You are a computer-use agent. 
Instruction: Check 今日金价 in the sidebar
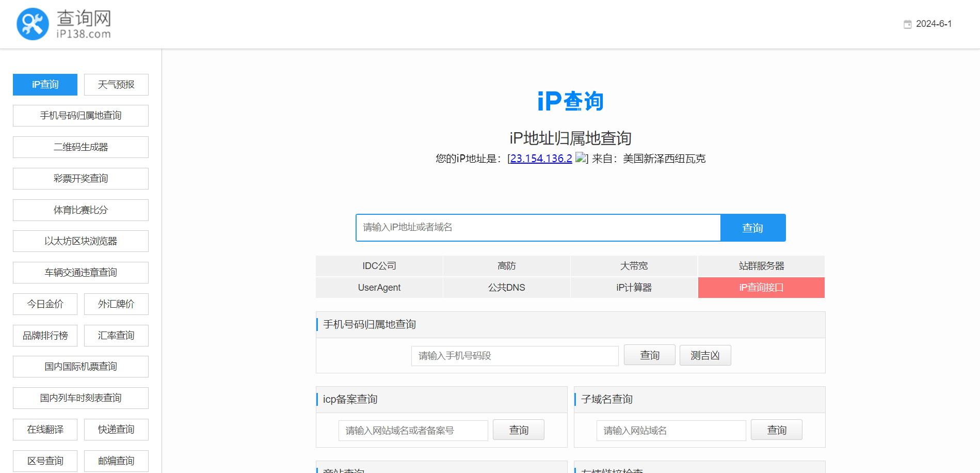45,304
